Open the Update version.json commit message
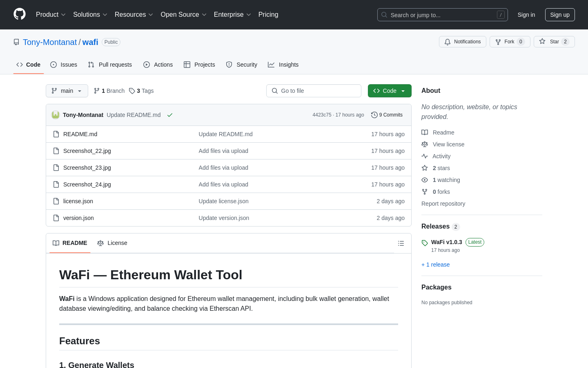 pyautogui.click(x=224, y=218)
